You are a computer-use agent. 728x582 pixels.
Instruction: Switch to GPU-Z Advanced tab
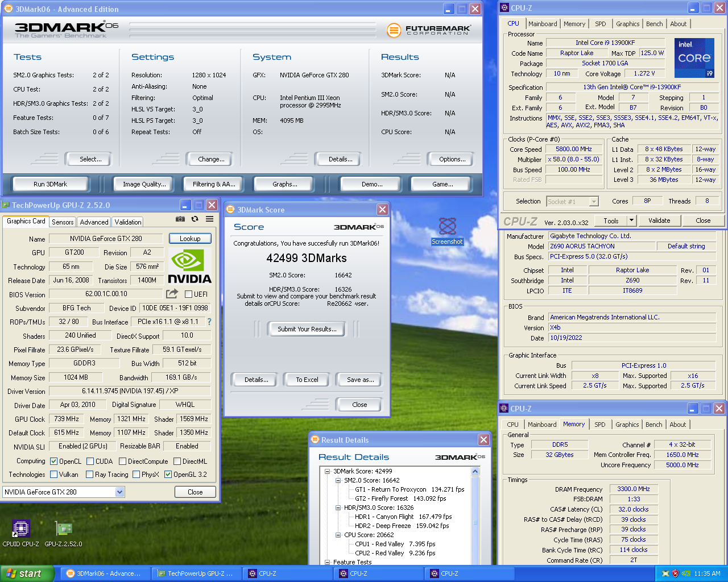pyautogui.click(x=94, y=222)
